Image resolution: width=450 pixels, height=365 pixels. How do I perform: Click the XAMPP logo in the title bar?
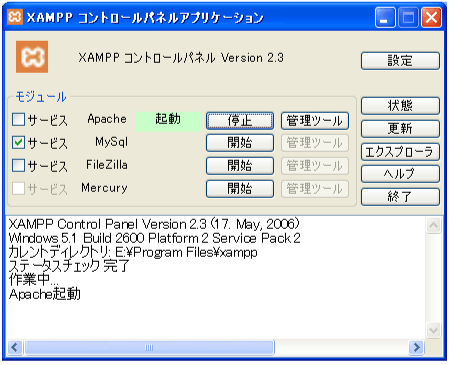[15, 17]
